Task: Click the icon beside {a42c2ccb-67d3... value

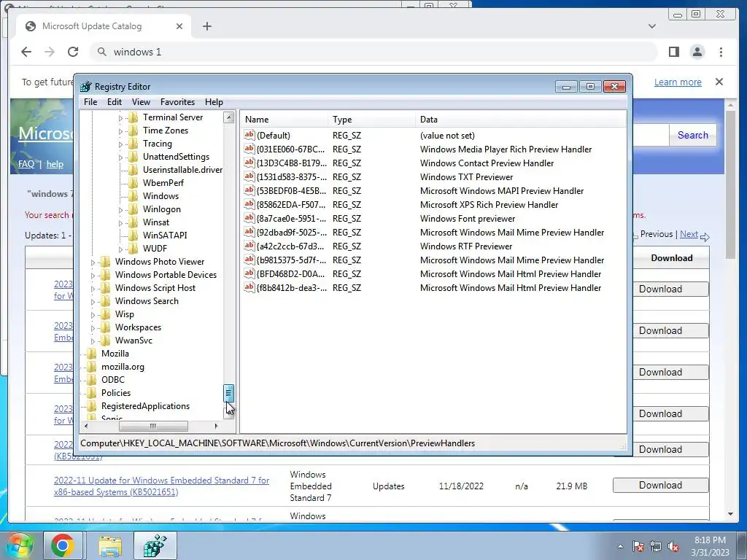Action: click(x=249, y=246)
